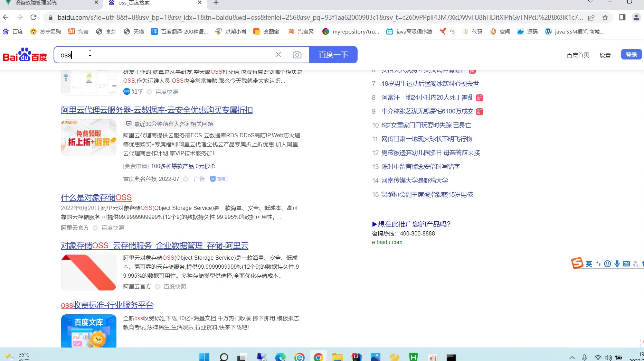Open result 什么是对象存储OSS

[x=96, y=197]
